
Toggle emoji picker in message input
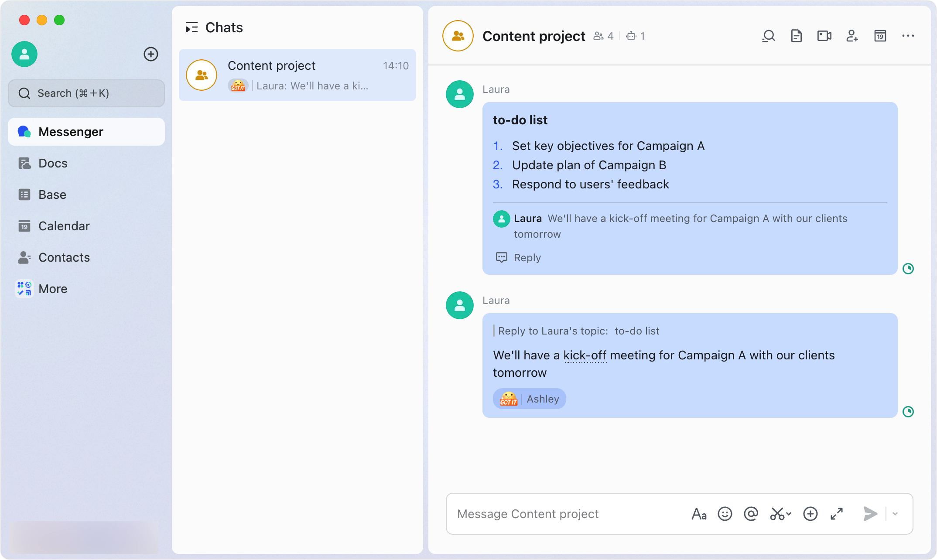[725, 513]
